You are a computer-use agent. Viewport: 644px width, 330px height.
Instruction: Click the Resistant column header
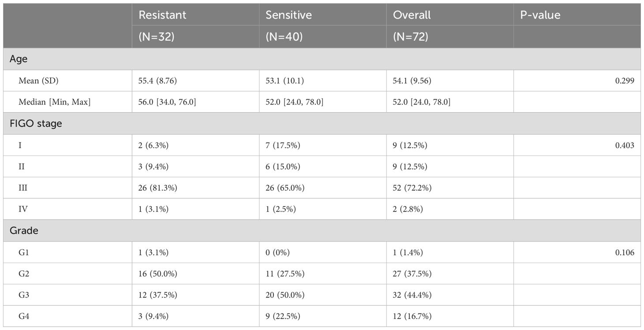click(162, 15)
